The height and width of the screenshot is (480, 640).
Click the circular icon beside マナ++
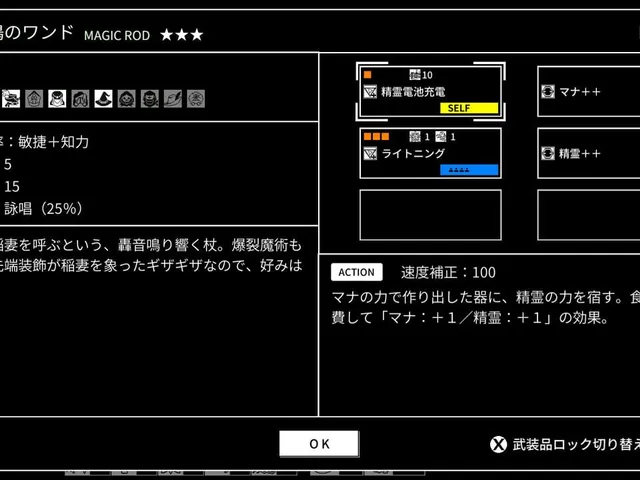[x=548, y=91]
